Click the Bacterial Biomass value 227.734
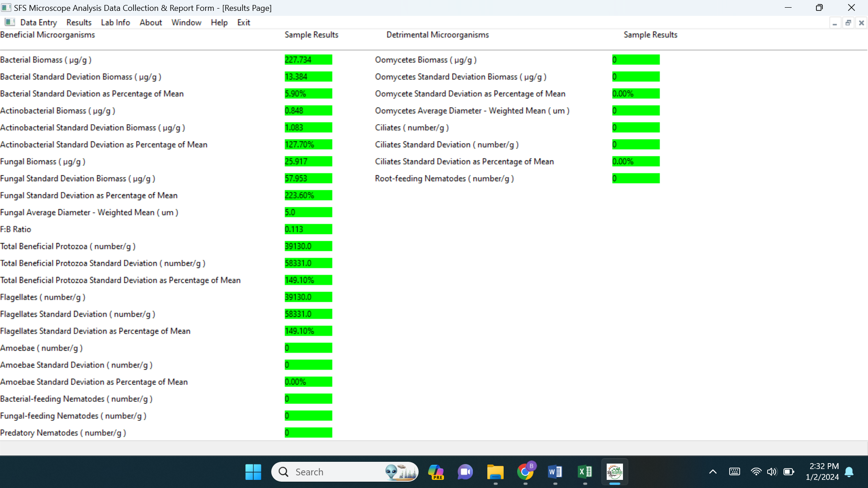868x488 pixels. point(308,60)
